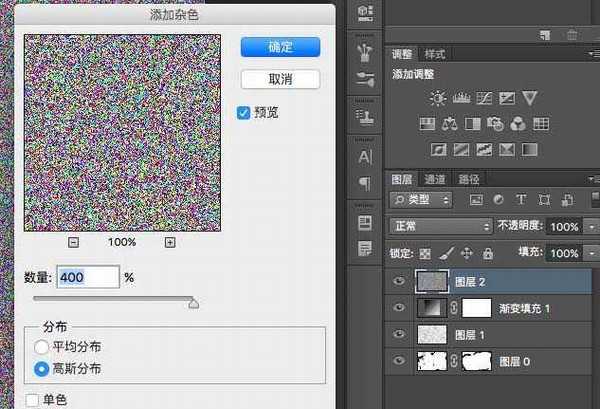Lock layer position with move icon
This screenshot has width=600, height=409.
pyautogui.click(x=468, y=253)
